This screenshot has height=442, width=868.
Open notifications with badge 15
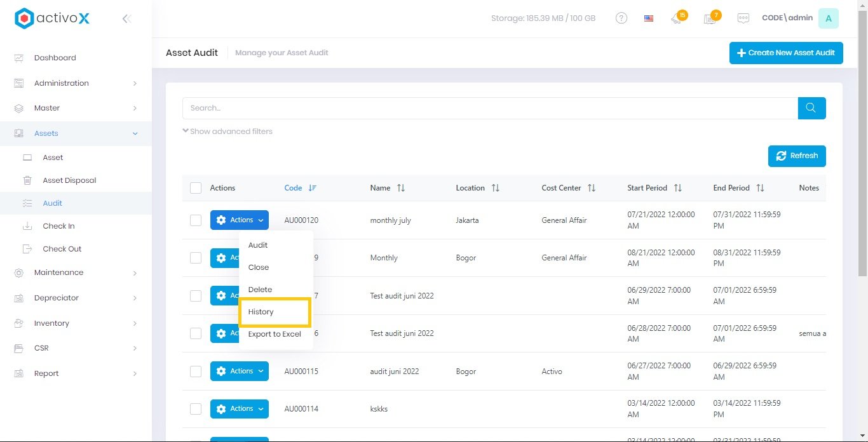(677, 18)
